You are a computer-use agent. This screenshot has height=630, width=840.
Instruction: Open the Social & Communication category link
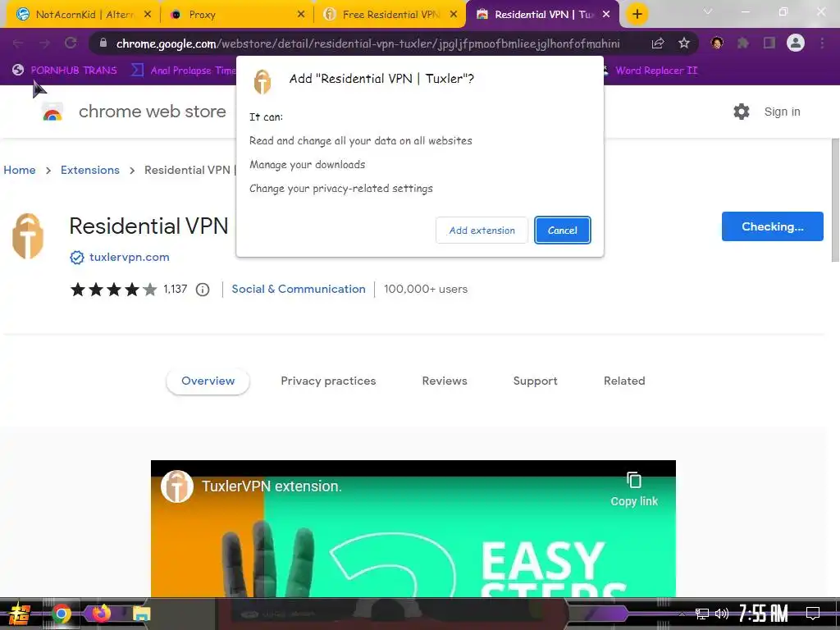point(299,290)
